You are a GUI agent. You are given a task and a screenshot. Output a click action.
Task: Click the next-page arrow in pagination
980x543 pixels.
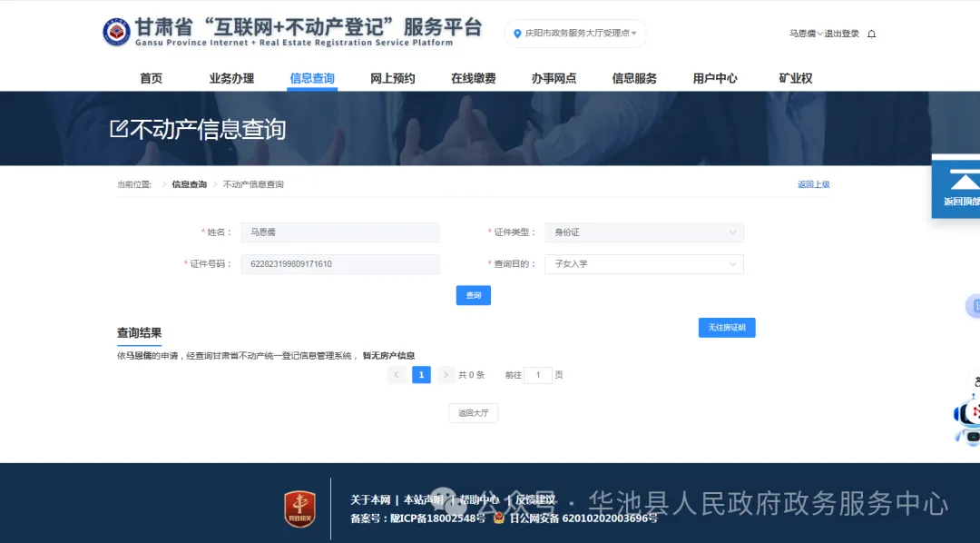pos(446,374)
